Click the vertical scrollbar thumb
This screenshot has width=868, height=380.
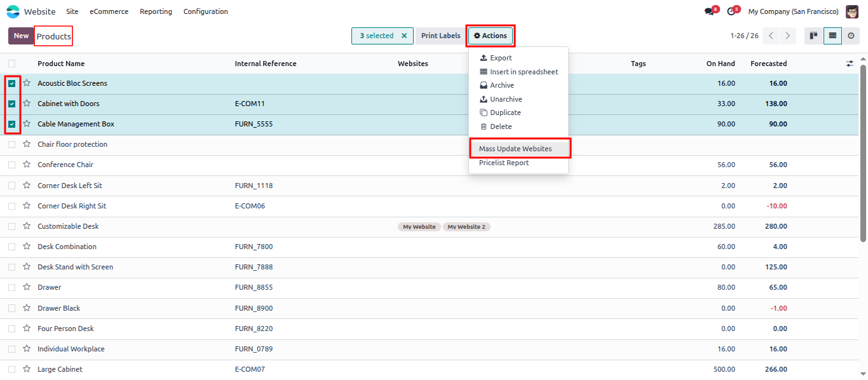coord(863,153)
